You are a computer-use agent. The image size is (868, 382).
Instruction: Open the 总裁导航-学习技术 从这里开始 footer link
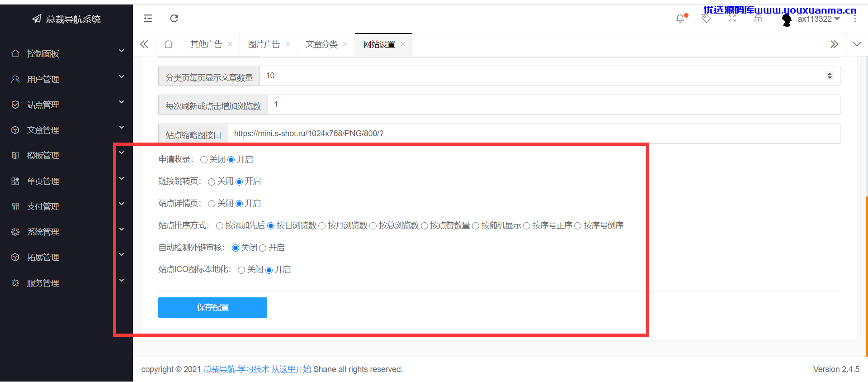coord(257,369)
